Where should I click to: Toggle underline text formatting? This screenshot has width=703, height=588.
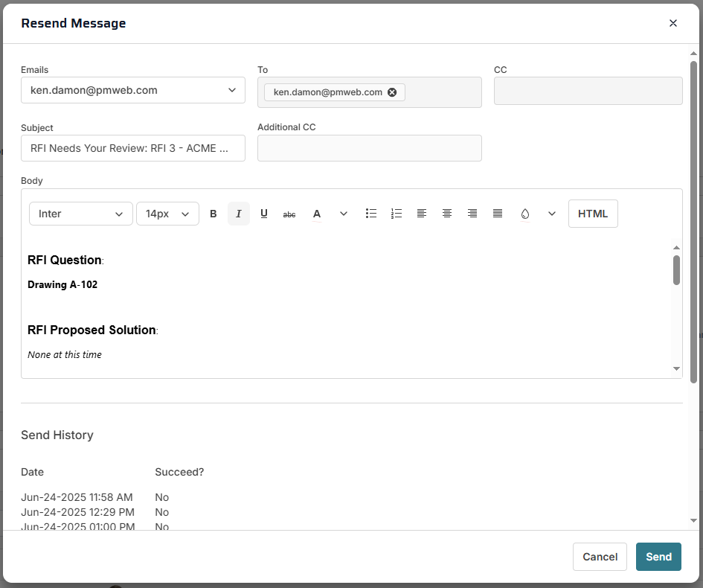click(x=264, y=214)
